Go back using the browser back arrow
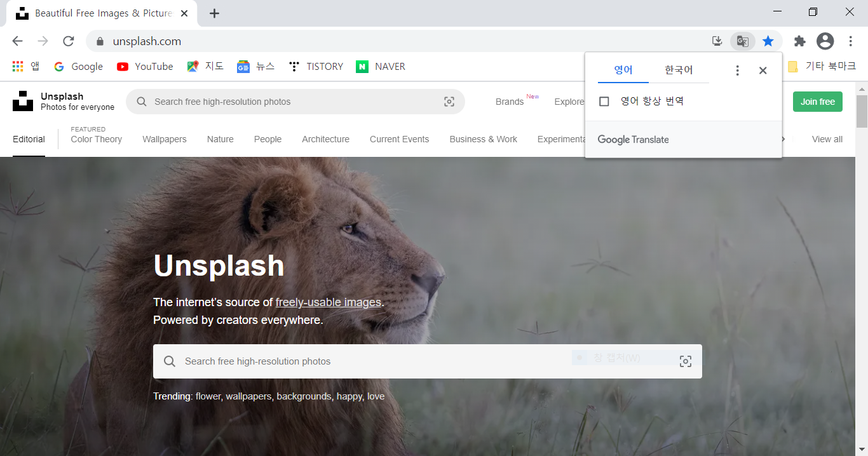 (17, 41)
